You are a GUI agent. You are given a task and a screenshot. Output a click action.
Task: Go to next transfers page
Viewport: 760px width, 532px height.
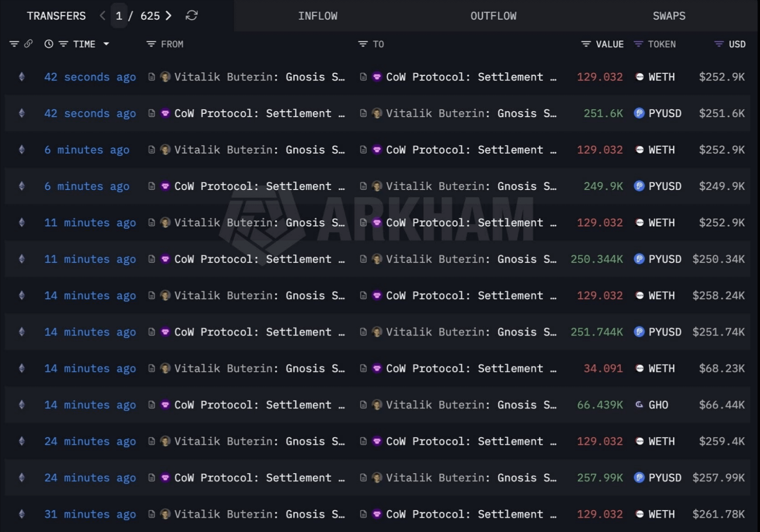coord(169,16)
